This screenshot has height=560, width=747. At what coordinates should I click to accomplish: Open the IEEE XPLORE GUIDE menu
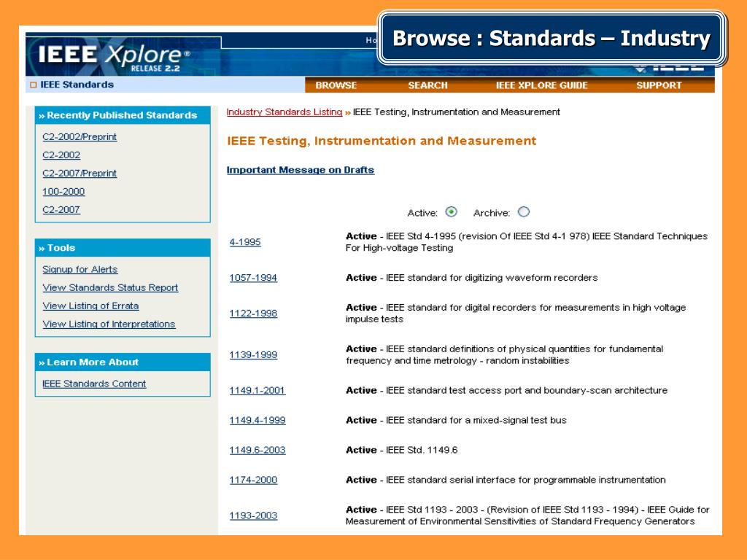coord(542,85)
